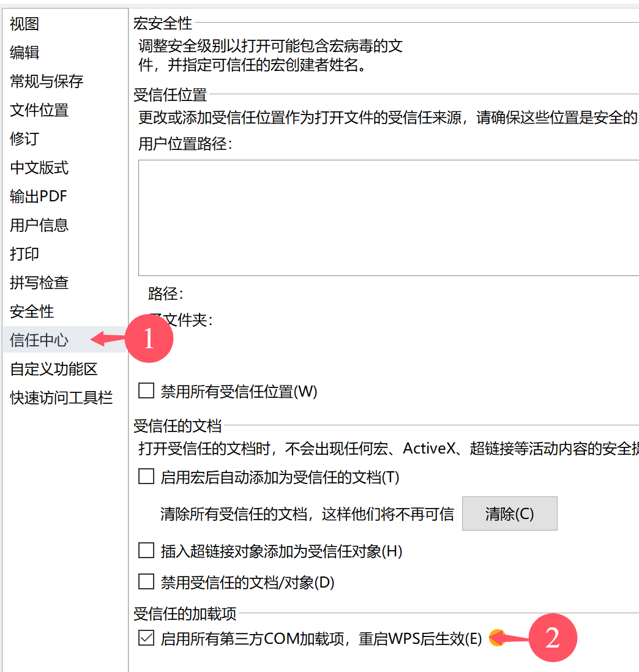The width and height of the screenshot is (639, 672).
Task: Open the 打印 options section
Action: [x=24, y=254]
